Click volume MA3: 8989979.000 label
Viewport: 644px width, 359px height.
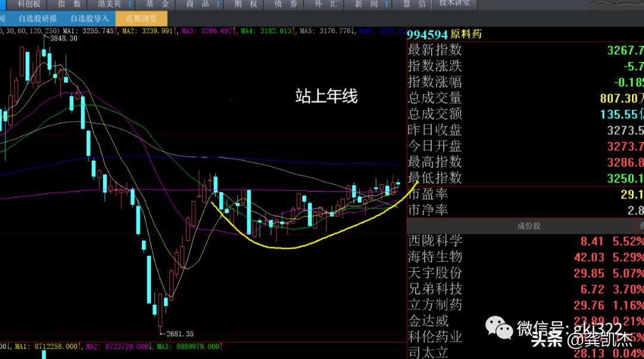188,346
